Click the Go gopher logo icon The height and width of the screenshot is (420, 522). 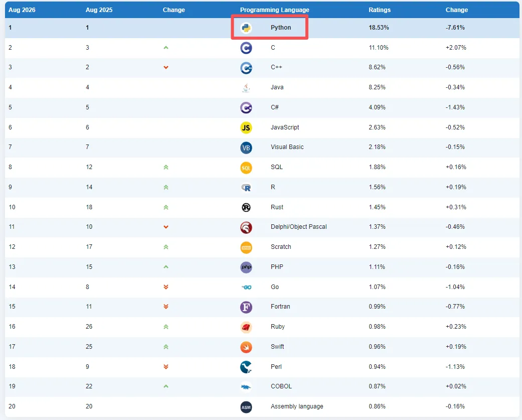246,287
